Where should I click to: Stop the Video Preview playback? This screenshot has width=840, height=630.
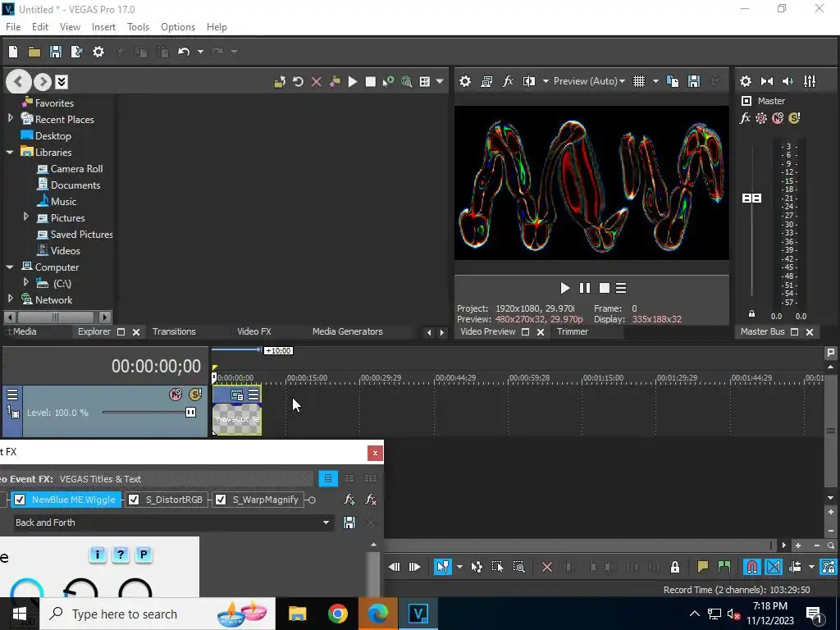click(605, 288)
